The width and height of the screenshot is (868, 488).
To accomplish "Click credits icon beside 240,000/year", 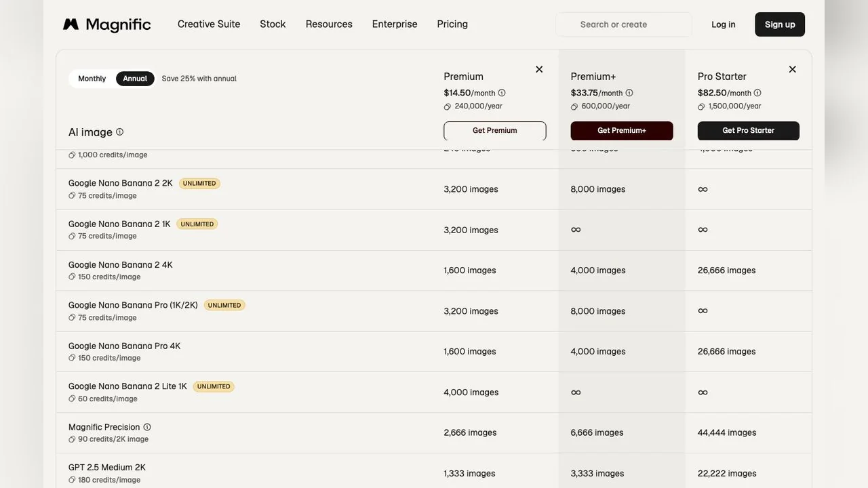I will click(x=448, y=106).
